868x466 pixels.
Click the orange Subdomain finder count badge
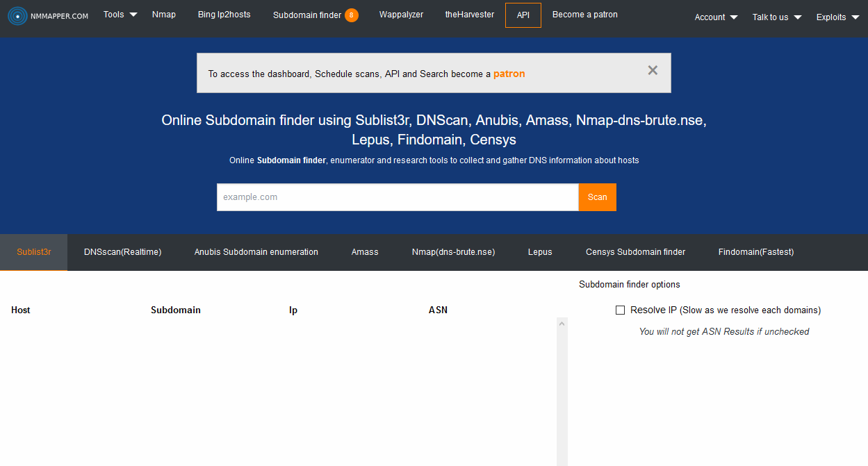pyautogui.click(x=352, y=15)
